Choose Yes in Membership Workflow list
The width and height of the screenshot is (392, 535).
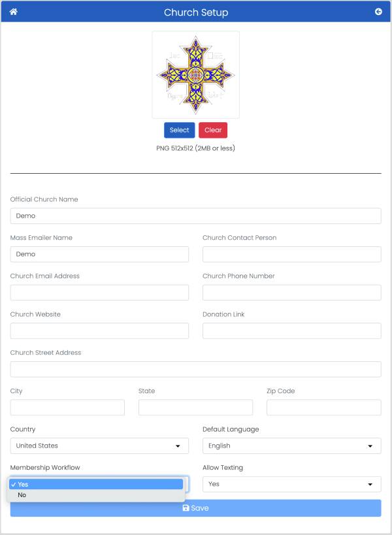click(x=96, y=484)
